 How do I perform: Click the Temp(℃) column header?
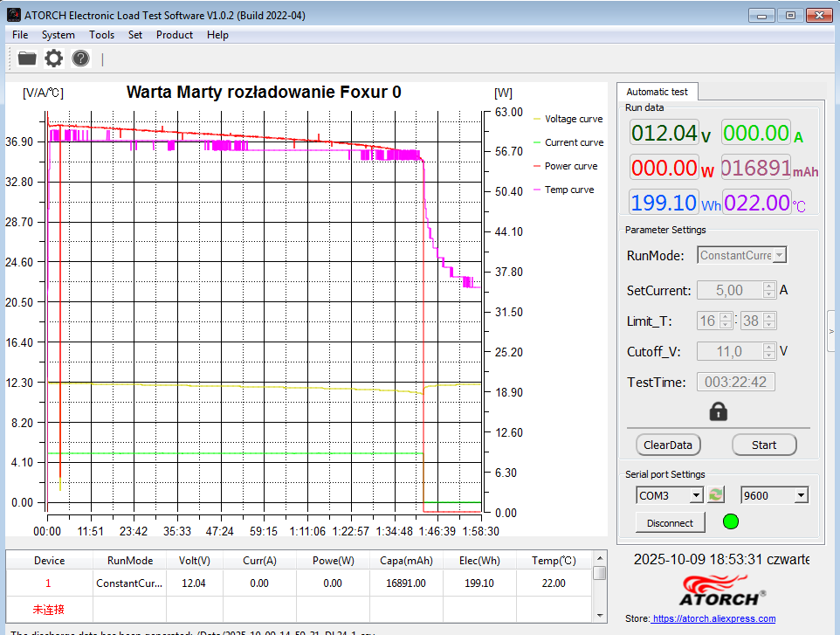point(554,561)
